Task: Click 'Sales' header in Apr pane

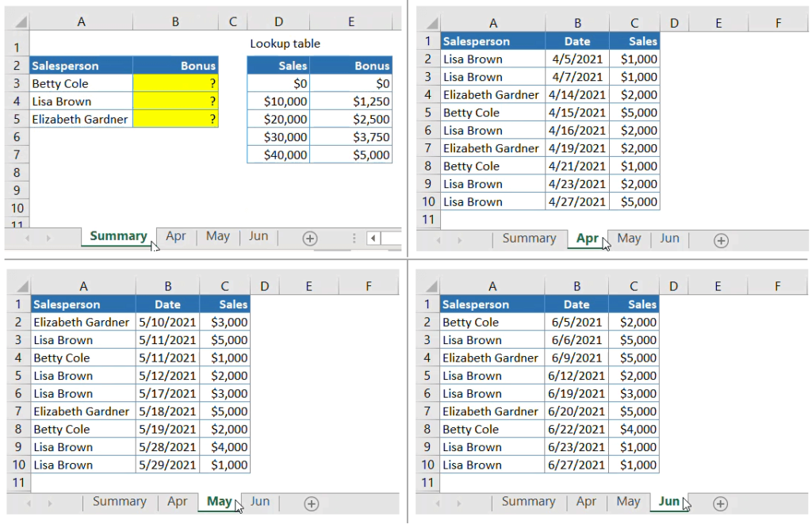Action: (635, 41)
